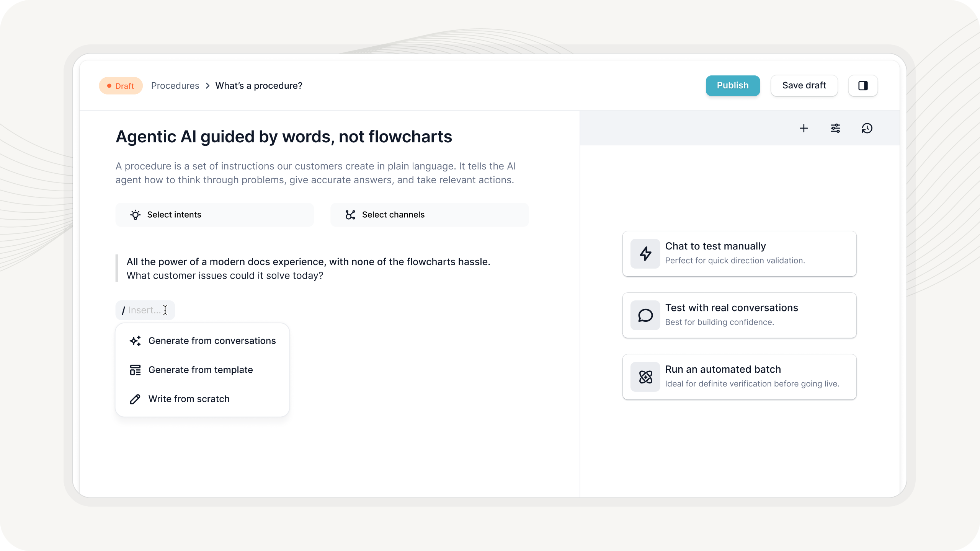Click the lightning bolt icon

(x=645, y=254)
